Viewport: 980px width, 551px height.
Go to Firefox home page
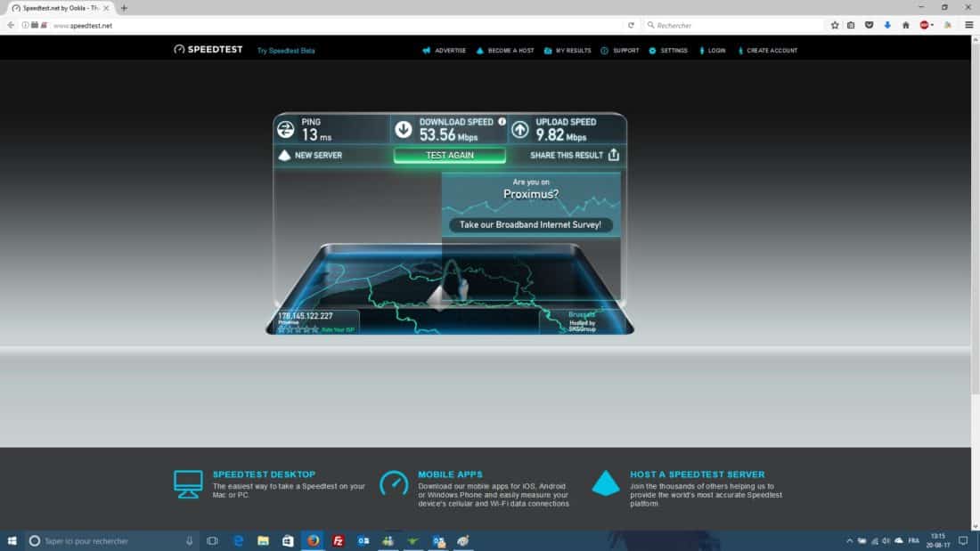906,26
